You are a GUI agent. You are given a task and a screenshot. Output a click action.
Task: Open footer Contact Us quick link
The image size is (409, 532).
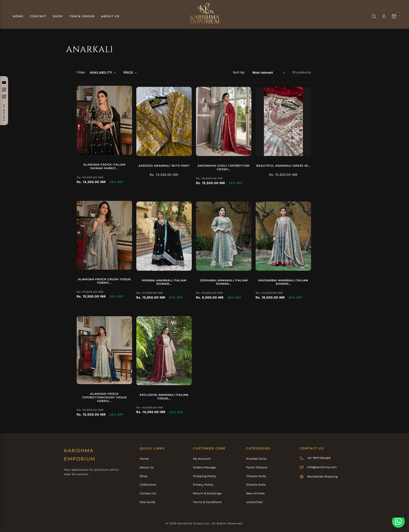(x=148, y=493)
